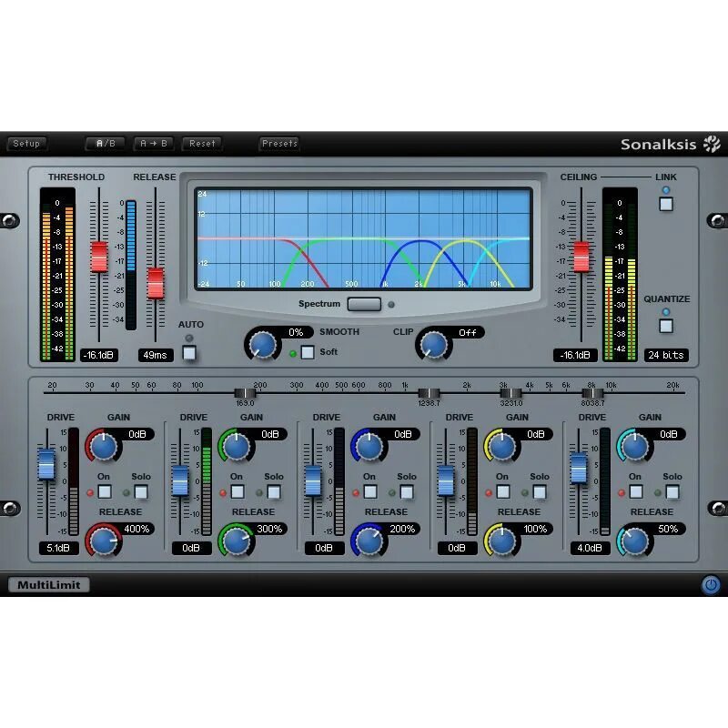Click the green band 0dB drive value

tap(191, 549)
